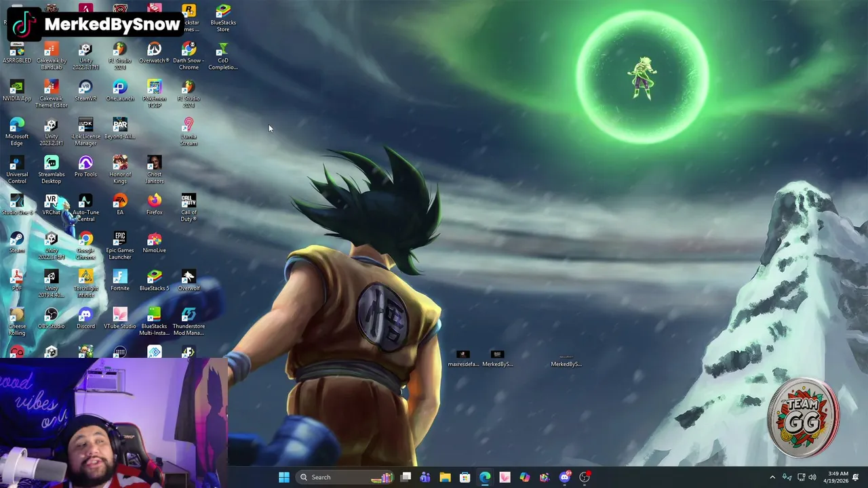Screen dimensions: 868x488
Task: Open the Lumia Stream shortcut
Action: coord(189,133)
